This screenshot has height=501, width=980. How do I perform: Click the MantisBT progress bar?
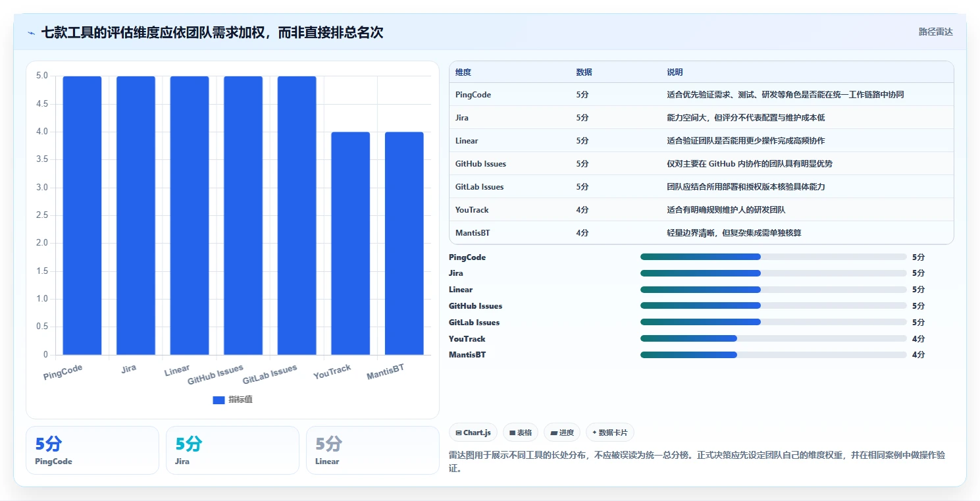[773, 355]
